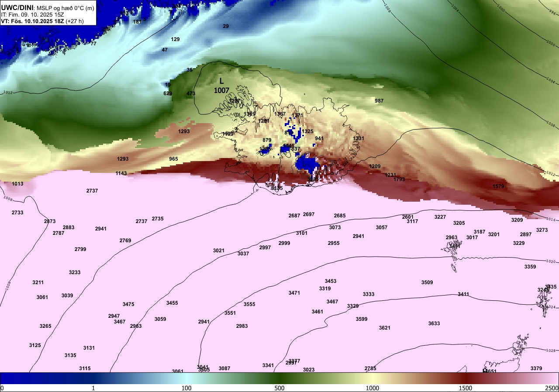This screenshot has height=392, width=559.
Task: Select the height value 2733
Action: [x=17, y=213]
